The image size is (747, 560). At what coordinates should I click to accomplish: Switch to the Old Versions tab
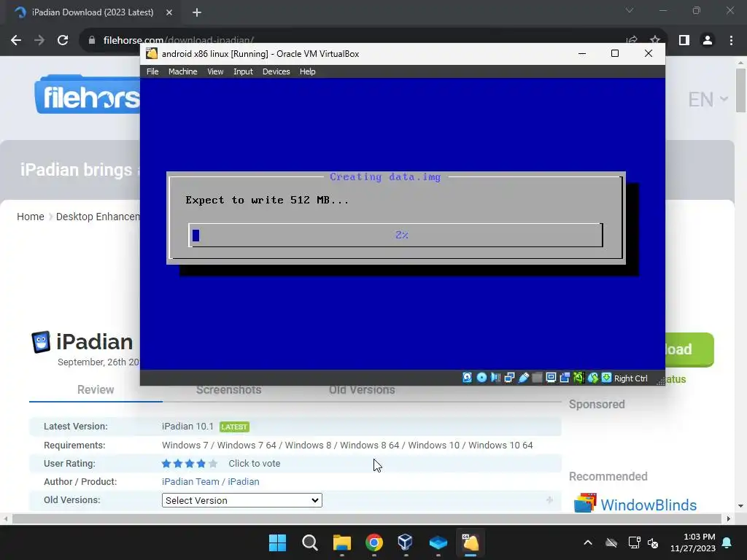(x=362, y=389)
